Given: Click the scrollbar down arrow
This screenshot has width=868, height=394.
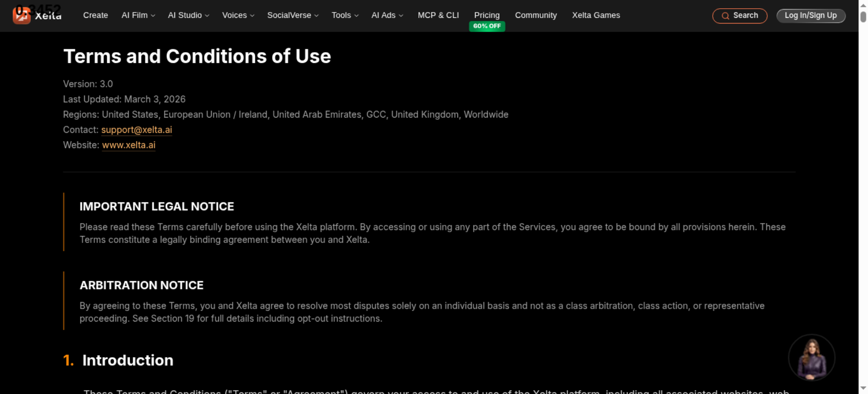Looking at the screenshot, I should tap(863, 388).
